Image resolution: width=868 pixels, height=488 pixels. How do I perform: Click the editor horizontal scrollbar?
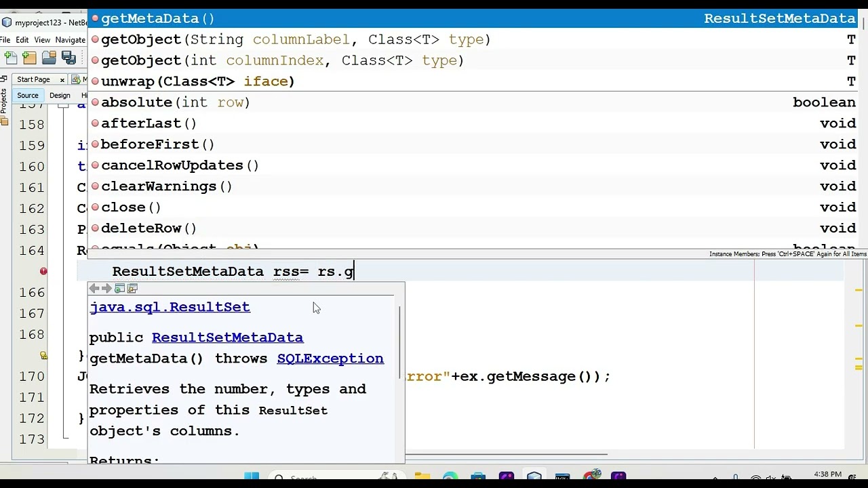[505, 455]
